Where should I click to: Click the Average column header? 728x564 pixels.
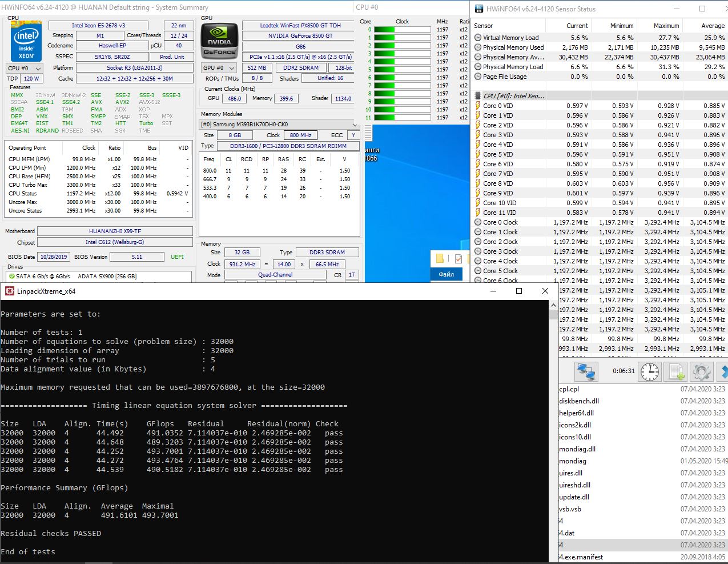tap(706, 26)
